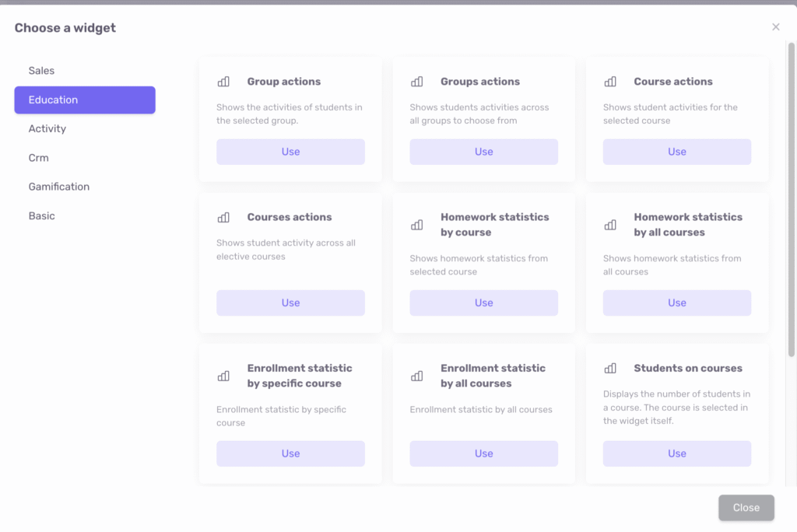Open the Gamification widget category

(x=59, y=187)
